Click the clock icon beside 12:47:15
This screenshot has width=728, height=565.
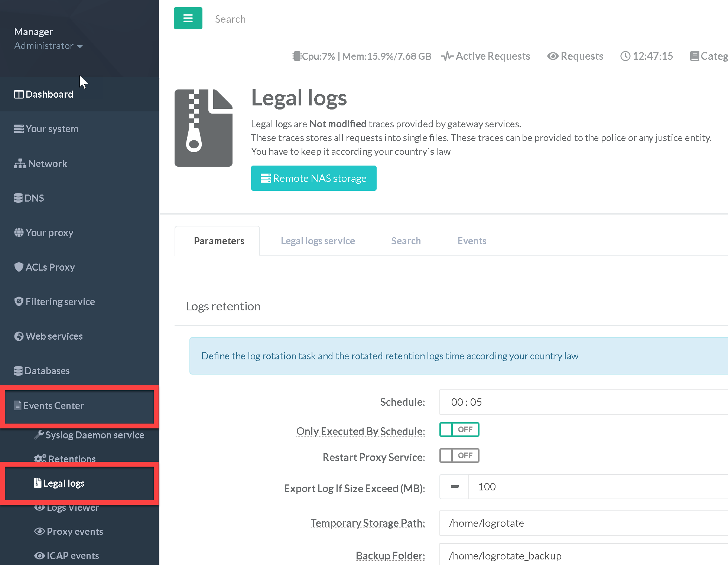(625, 56)
